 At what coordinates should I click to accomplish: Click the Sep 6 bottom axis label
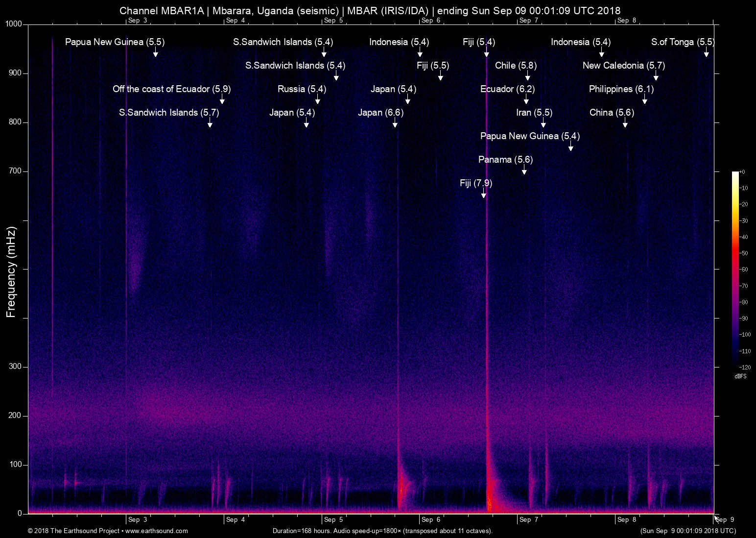tap(431, 519)
